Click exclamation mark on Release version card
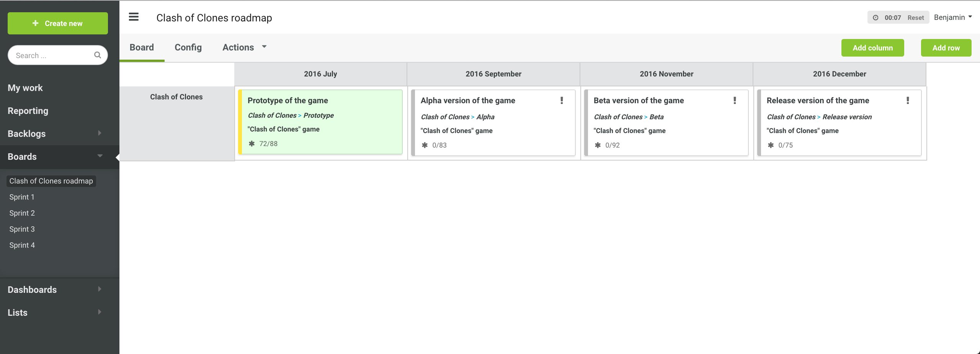The width and height of the screenshot is (980, 354). tap(908, 100)
